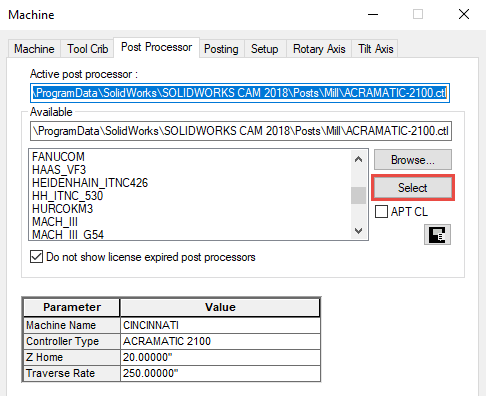Click the Controller Type parameter cell
The height and width of the screenshot is (396, 486).
point(72,341)
